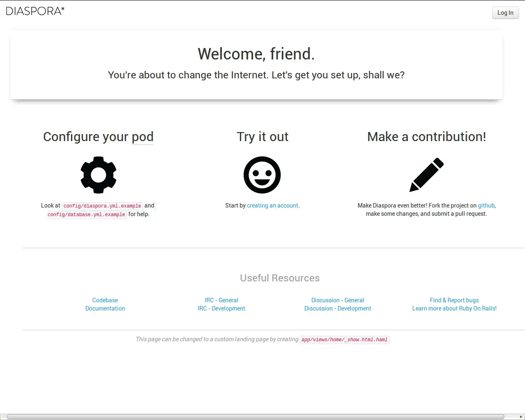The height and width of the screenshot is (420, 525).
Task: Visit the IRC - Development link
Action: 221,308
